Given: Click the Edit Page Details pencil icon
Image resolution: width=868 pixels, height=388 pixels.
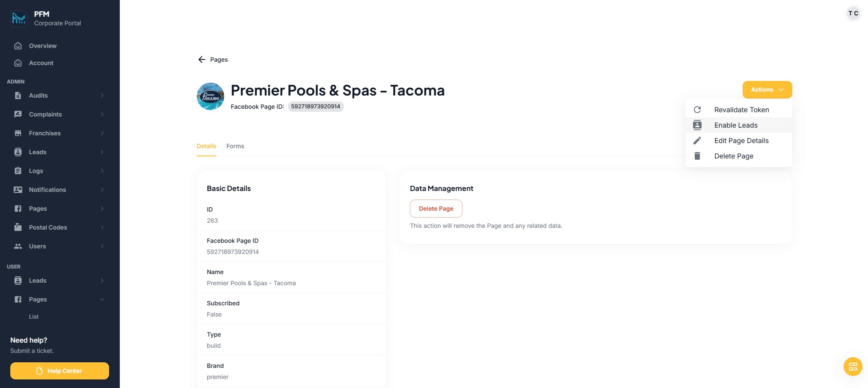Looking at the screenshot, I should point(697,140).
